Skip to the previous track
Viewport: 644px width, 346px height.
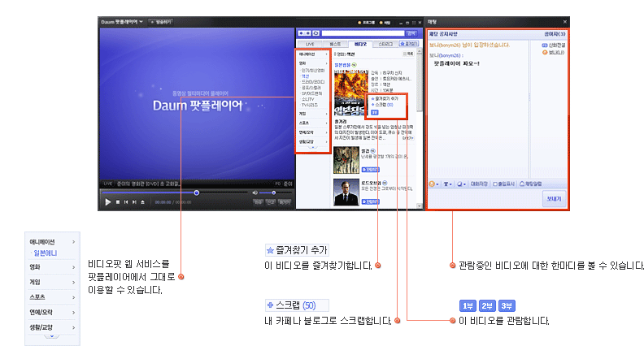point(126,202)
